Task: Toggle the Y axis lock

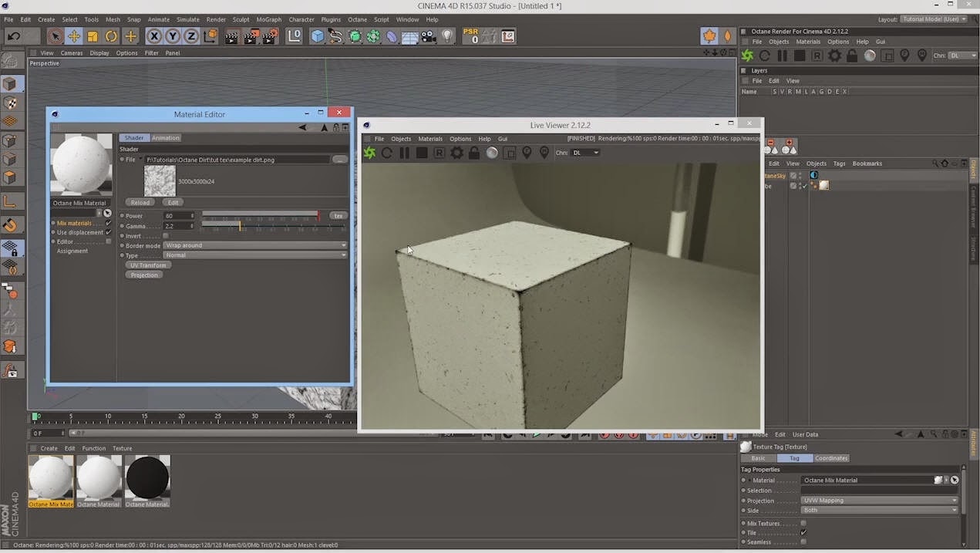Action: coord(173,36)
